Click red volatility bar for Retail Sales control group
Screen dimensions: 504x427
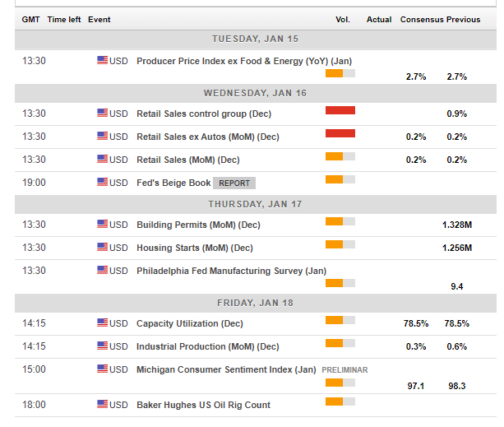[340, 110]
